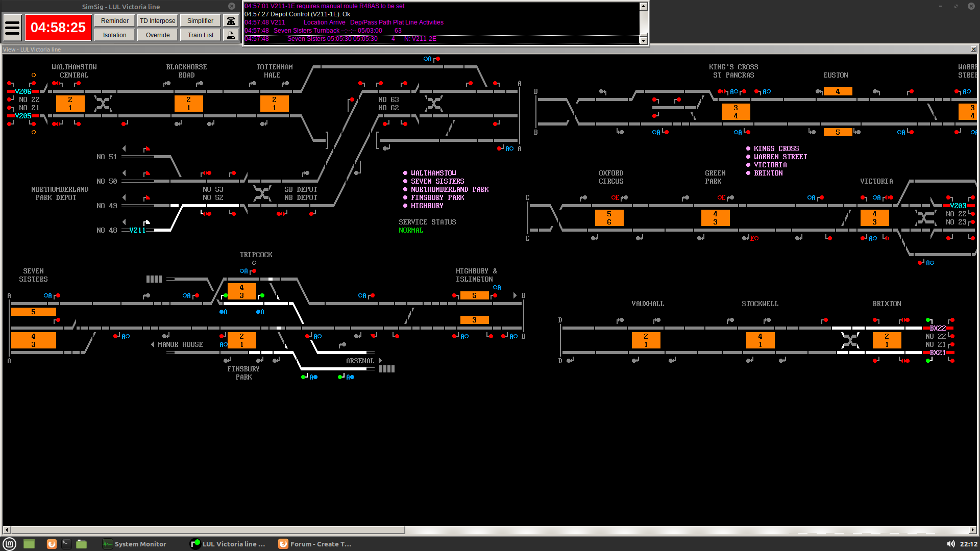Click Oxford Circus platform 5/6 box
The width and height of the screenshot is (980, 551).
click(x=609, y=218)
